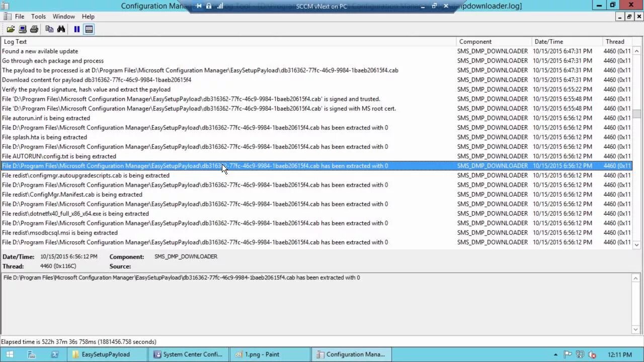The height and width of the screenshot is (362, 644).
Task: Select the 'Found a new avilable update' row
Action: (x=316, y=51)
